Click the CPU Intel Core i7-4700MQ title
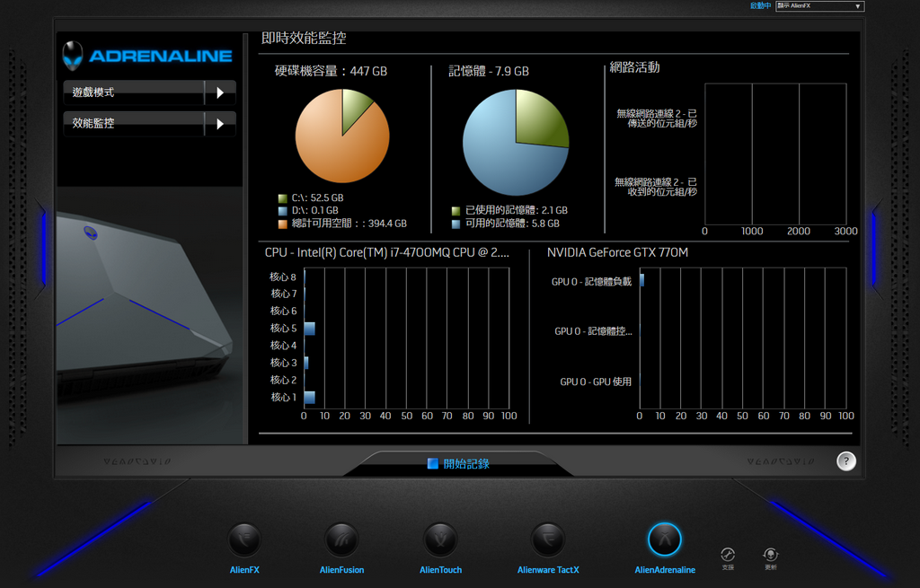The height and width of the screenshot is (588, 920). pyautogui.click(x=387, y=252)
